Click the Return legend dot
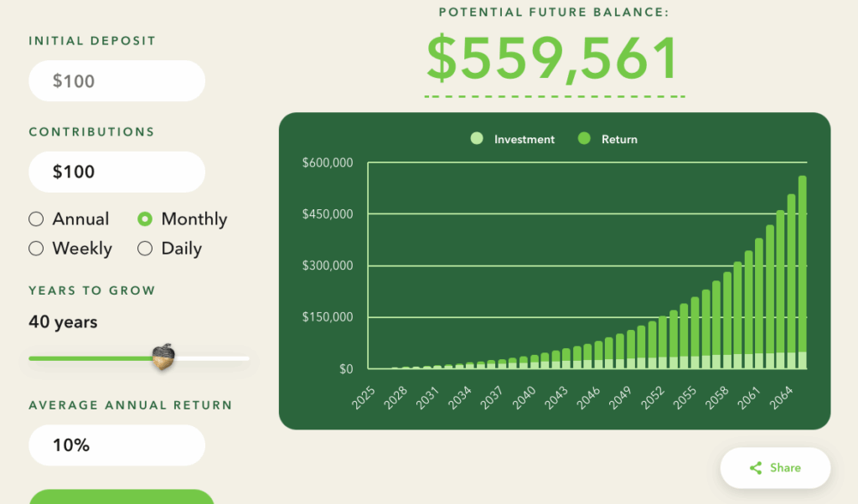 click(584, 139)
